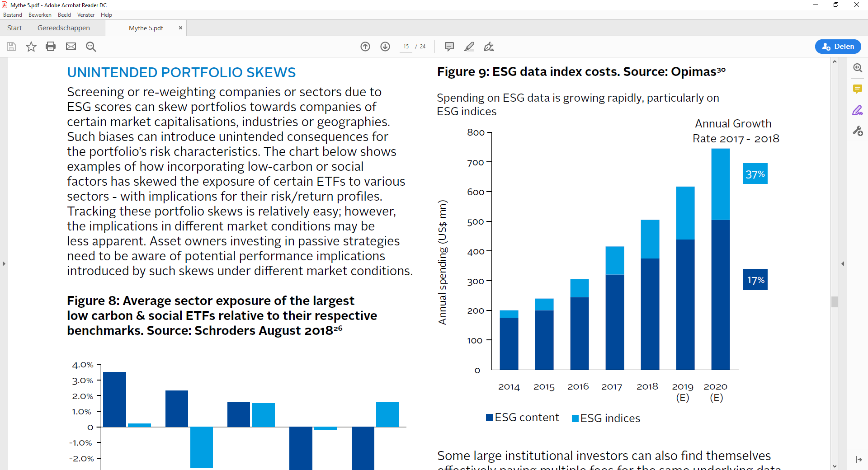Expand the tools pane at bottom right
This screenshot has width=868, height=470.
(858, 460)
